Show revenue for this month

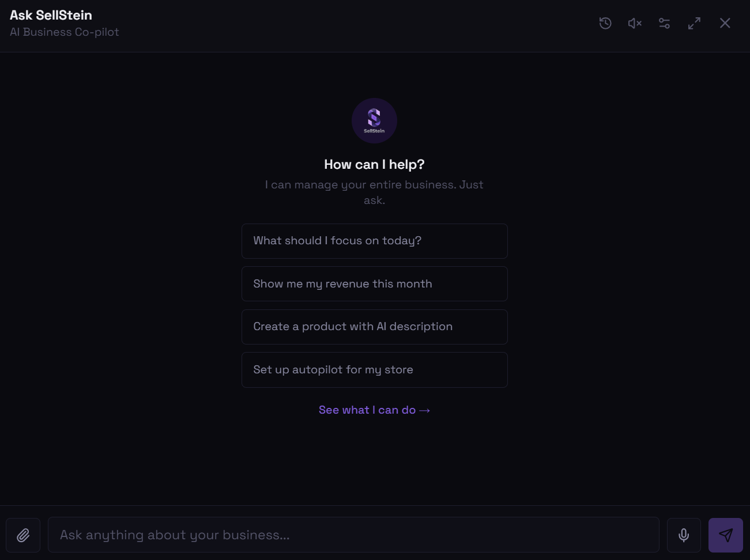pyautogui.click(x=374, y=283)
